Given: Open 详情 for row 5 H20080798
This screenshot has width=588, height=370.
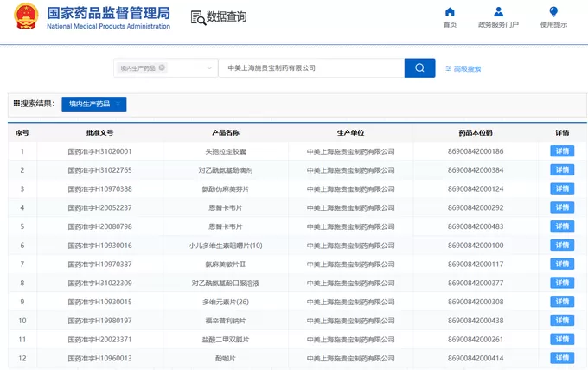Looking at the screenshot, I should coord(562,226).
